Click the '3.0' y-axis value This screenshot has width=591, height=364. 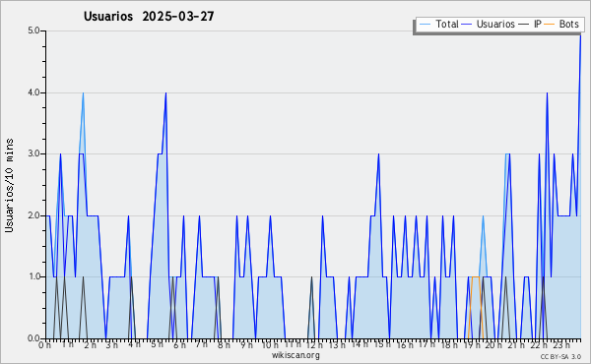(33, 153)
